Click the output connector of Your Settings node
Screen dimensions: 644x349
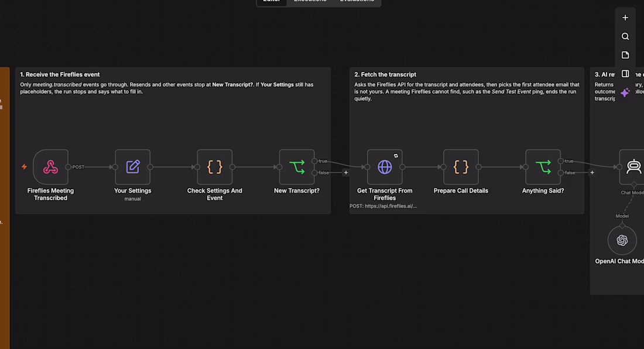click(150, 167)
